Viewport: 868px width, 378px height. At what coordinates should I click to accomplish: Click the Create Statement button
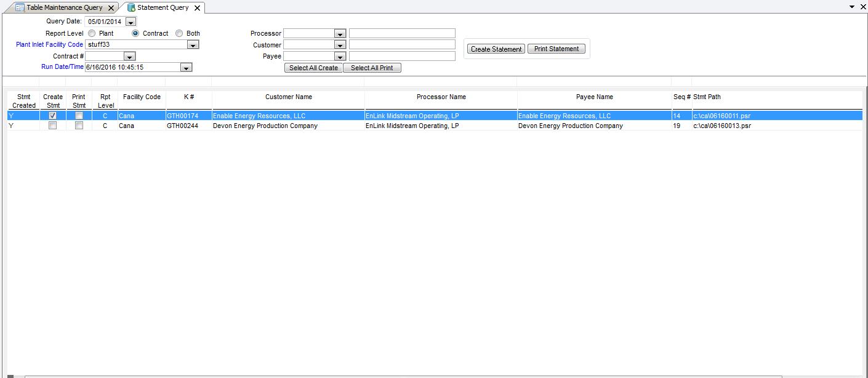(x=496, y=49)
